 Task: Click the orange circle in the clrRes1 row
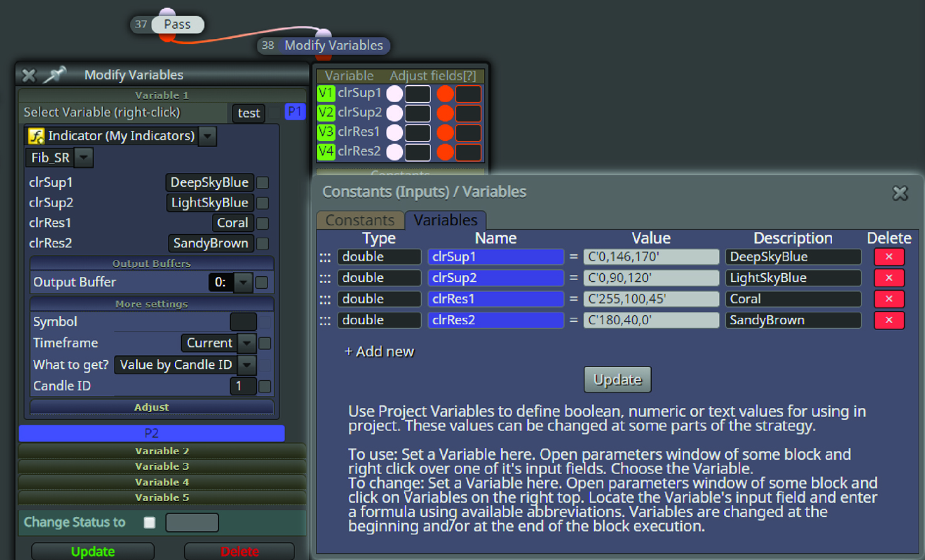tap(445, 133)
